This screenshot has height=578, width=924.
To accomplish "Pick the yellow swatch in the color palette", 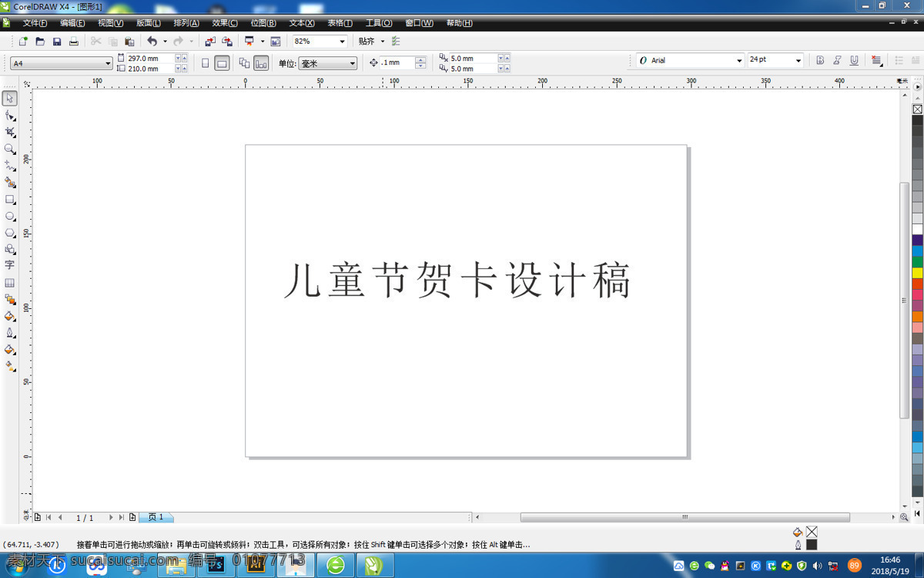I will 917,273.
